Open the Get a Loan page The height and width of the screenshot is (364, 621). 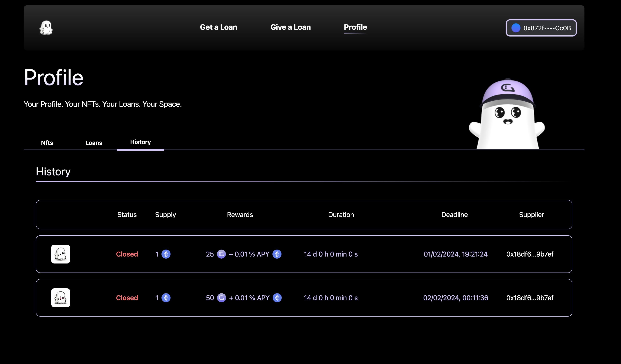tap(219, 27)
